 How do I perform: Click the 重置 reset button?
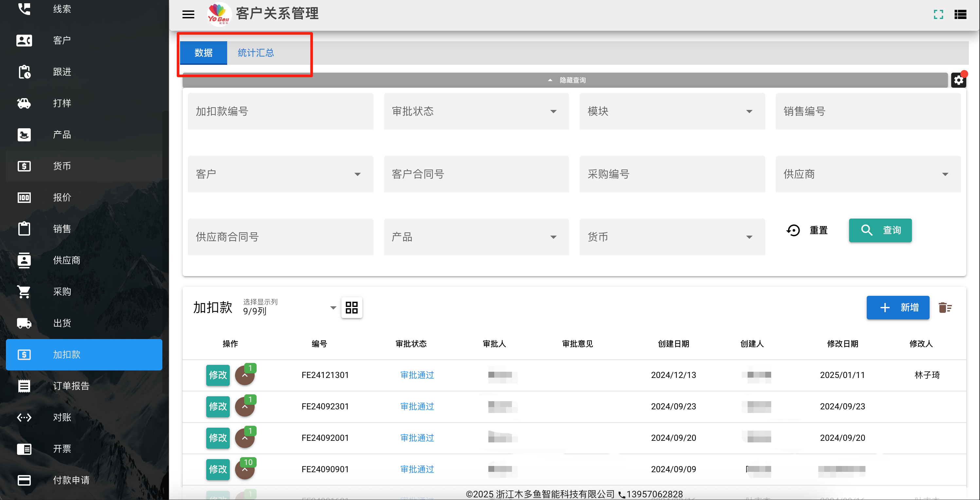[807, 230]
